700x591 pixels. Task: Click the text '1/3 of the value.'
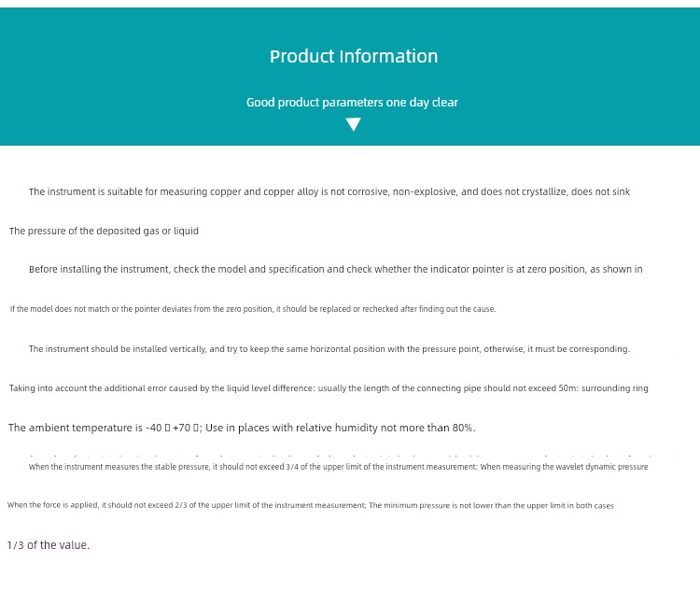click(x=49, y=545)
